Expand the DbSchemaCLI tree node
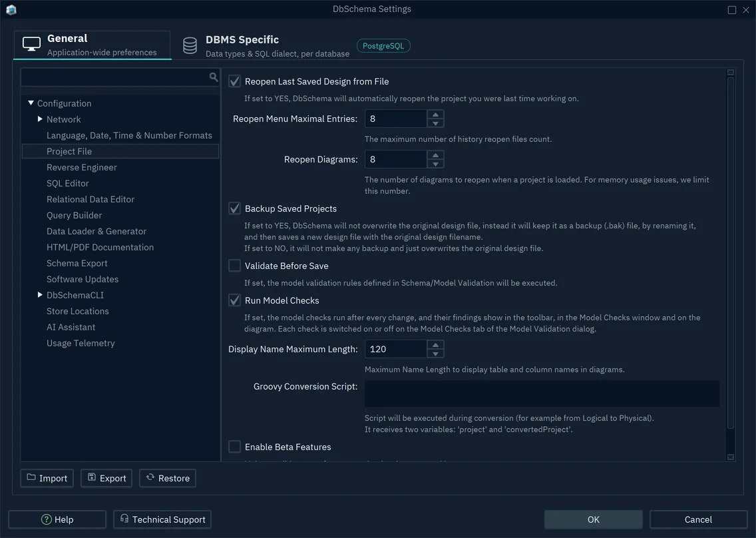The height and width of the screenshot is (538, 756). [x=40, y=294]
